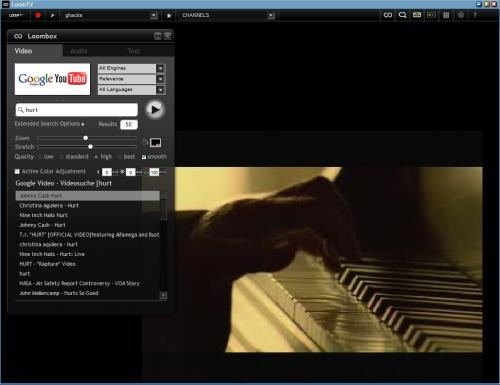500x385 pixels.
Task: Switch to the Audio tab
Action: 79,51
